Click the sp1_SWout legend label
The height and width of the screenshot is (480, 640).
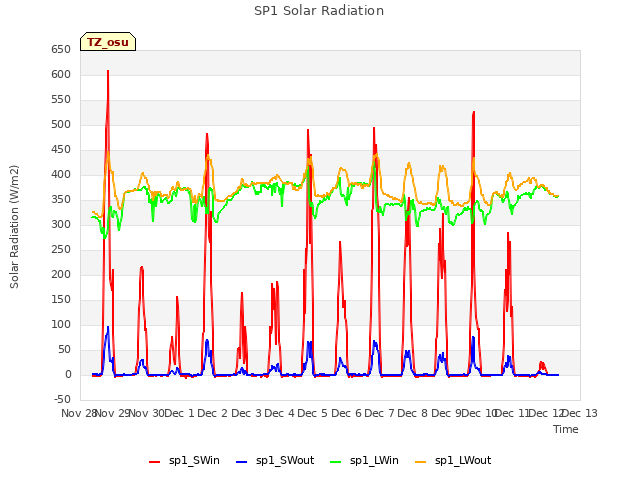tap(285, 460)
